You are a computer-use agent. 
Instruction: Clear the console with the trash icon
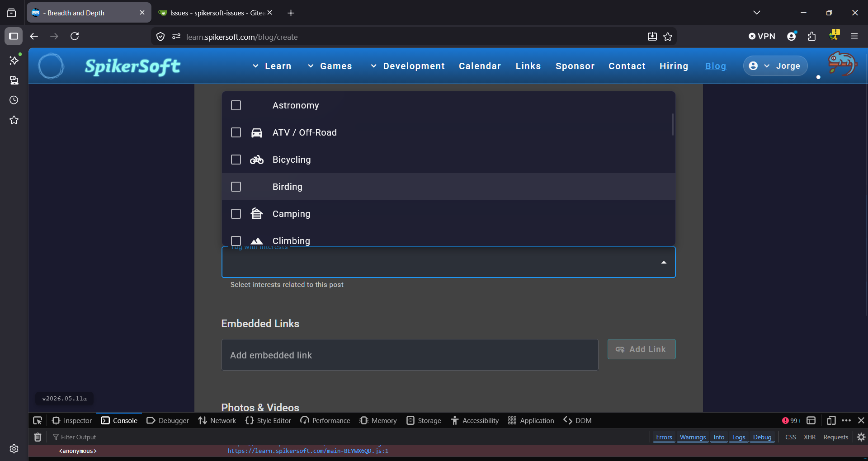(38, 437)
